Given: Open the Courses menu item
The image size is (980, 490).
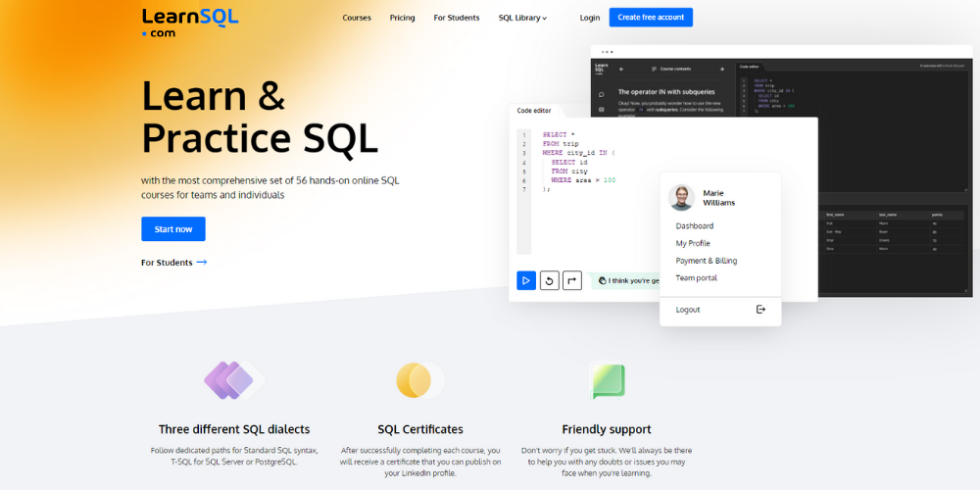Looking at the screenshot, I should pos(357,18).
